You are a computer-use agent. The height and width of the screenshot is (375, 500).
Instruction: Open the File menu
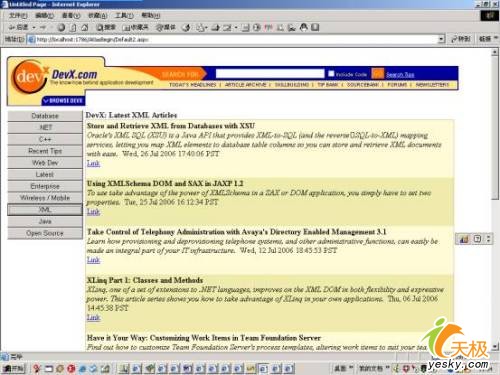(x=18, y=15)
